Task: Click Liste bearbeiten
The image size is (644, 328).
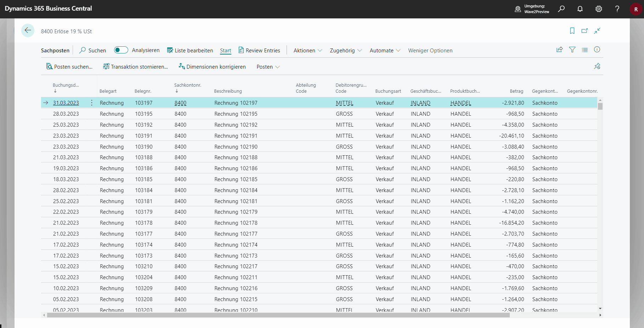Action: [x=190, y=50]
